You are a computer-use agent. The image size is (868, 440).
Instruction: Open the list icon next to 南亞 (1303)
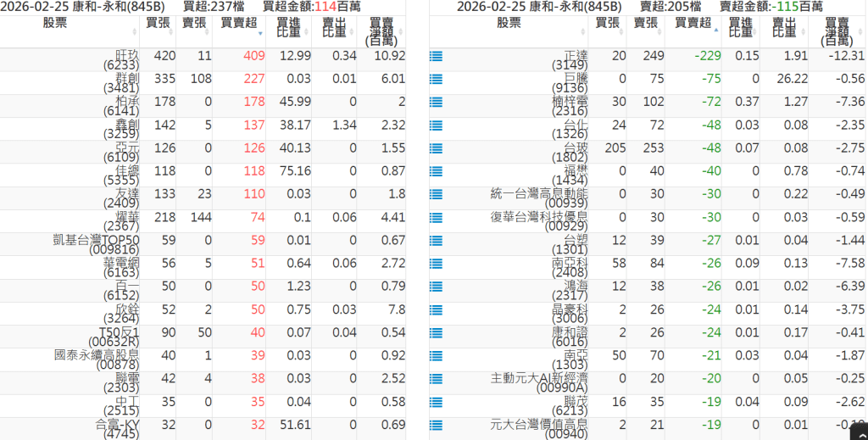437,357
